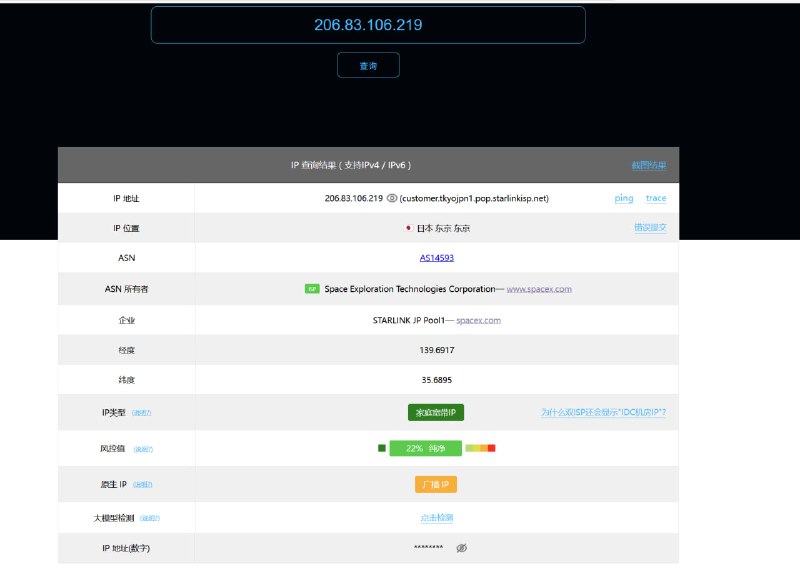Click the 22% clean risk value bar
800x571 pixels.
[x=425, y=449]
